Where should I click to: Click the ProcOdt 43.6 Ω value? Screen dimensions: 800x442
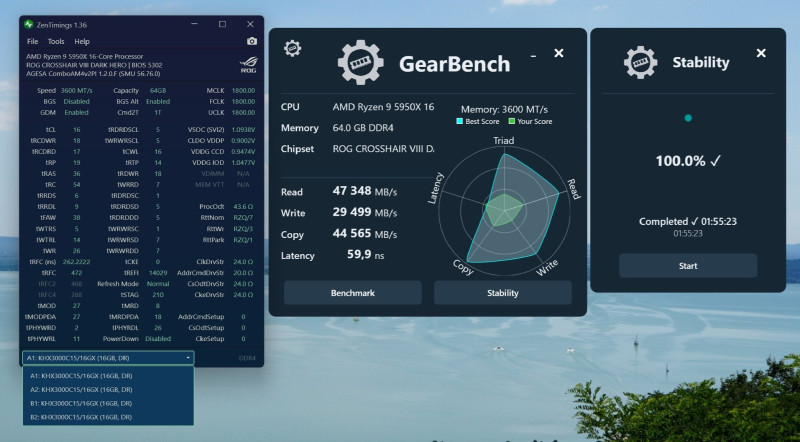point(243,207)
